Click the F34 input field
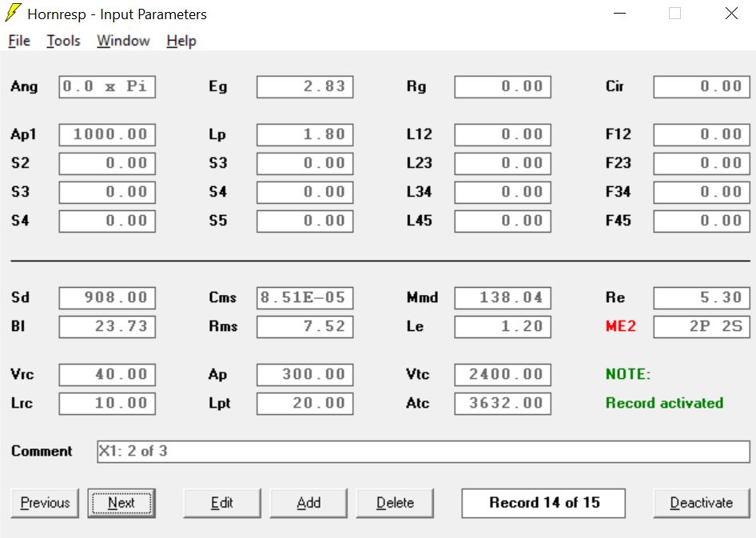 tap(702, 193)
